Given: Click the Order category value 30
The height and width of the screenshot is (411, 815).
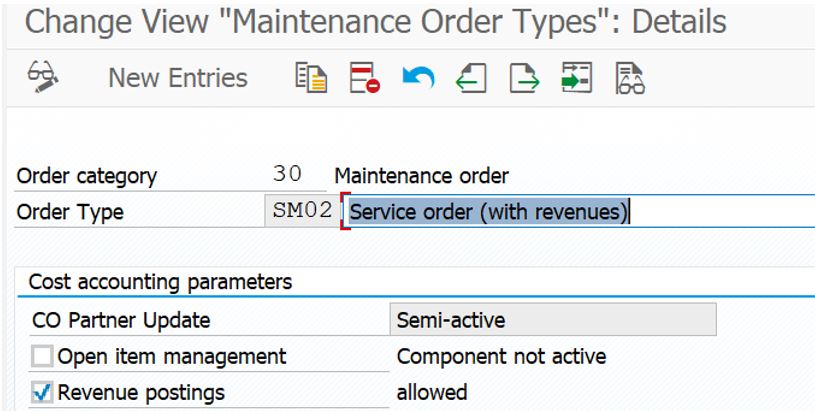Looking at the screenshot, I should click(288, 175).
